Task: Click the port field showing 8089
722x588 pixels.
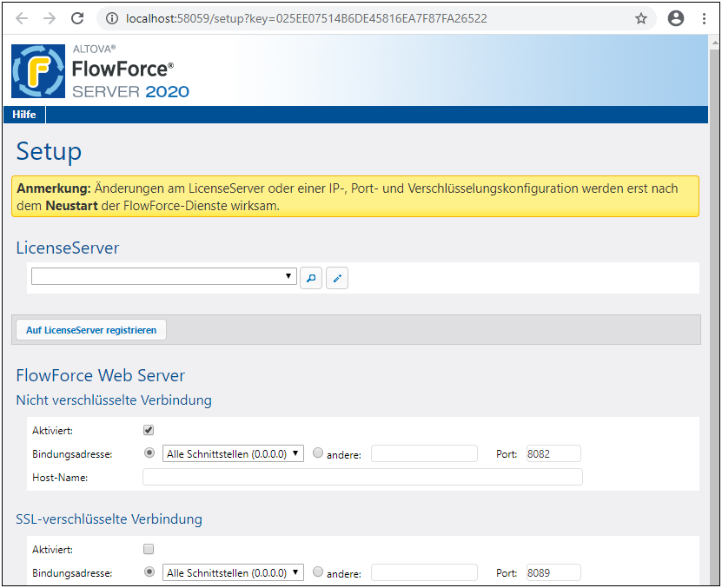Action: pyautogui.click(x=553, y=572)
